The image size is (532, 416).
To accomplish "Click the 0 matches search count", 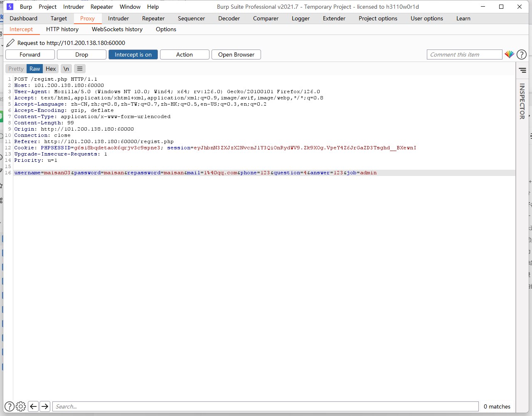I will click(x=497, y=406).
